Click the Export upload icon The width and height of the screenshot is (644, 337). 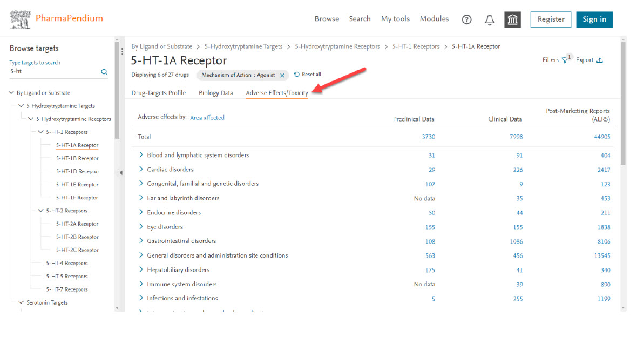tap(600, 60)
